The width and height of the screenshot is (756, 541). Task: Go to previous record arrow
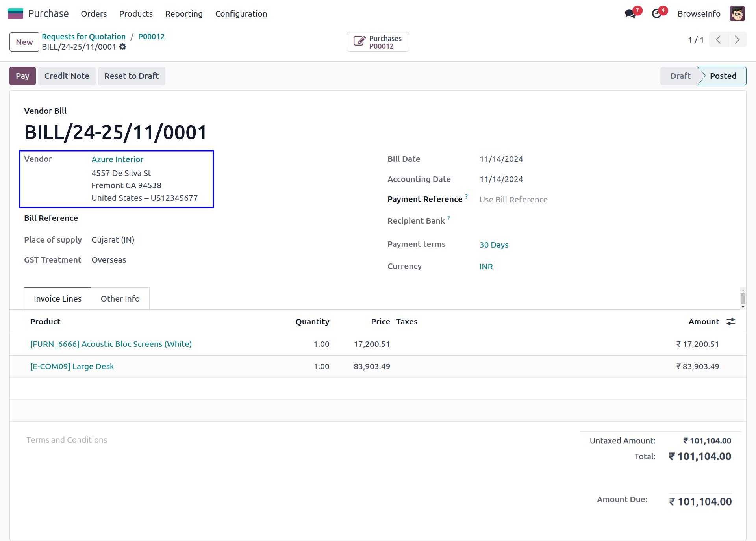(x=718, y=40)
